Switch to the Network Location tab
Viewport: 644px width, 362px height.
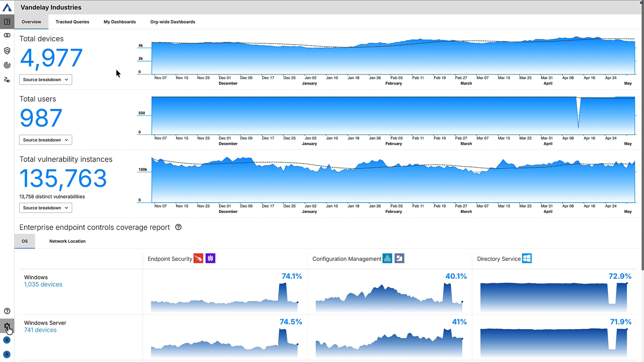click(x=67, y=241)
